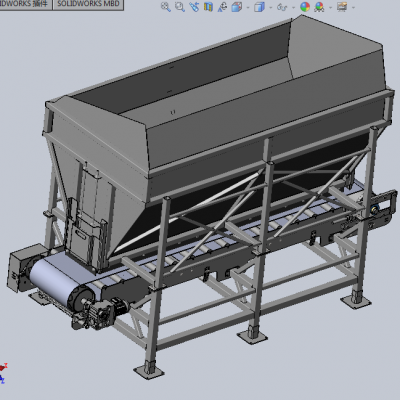Click the Hide/Show Items glasses icon
Viewport: 400px width, 400px height.
click(x=282, y=7)
